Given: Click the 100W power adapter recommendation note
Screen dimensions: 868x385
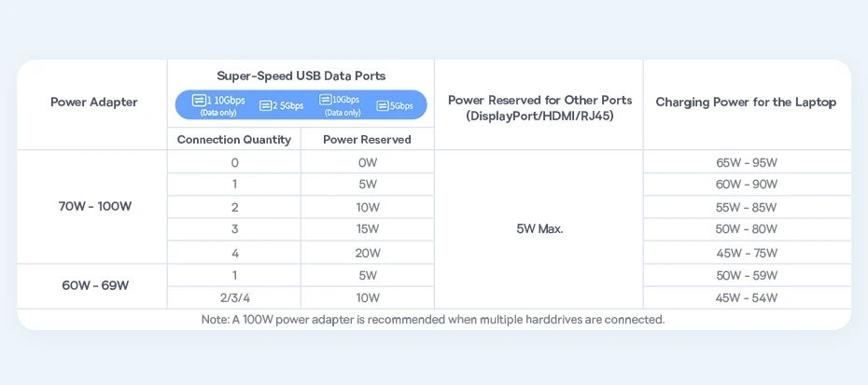Looking at the screenshot, I should [x=433, y=320].
